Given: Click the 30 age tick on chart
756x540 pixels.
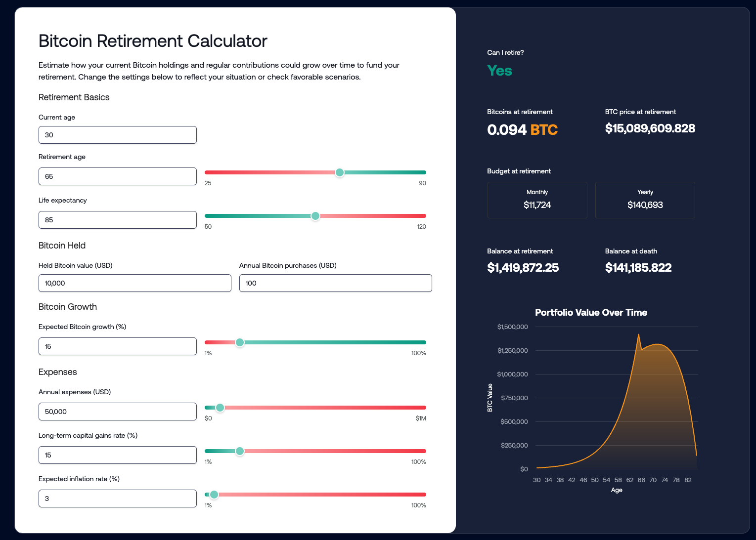Looking at the screenshot, I should pos(537,480).
